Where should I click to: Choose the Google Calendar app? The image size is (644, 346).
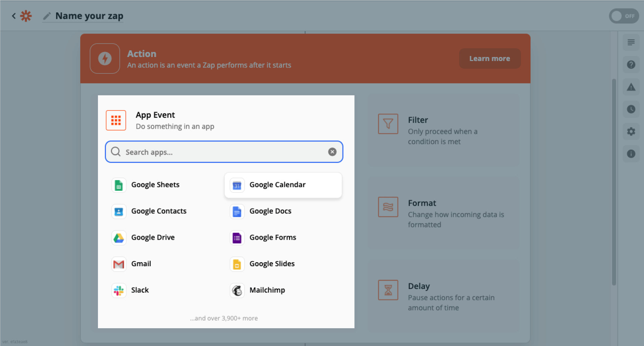pyautogui.click(x=283, y=185)
